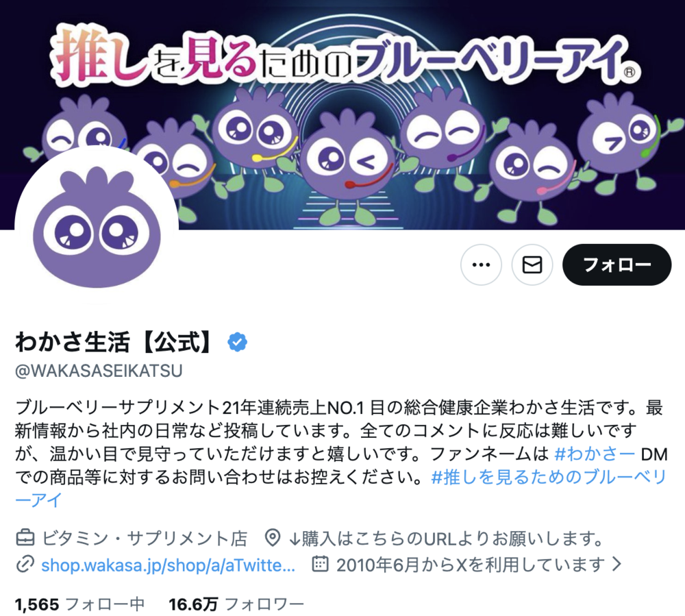685x616 pixels.
Task: Open the #わかさー hashtag
Action: tap(594, 454)
